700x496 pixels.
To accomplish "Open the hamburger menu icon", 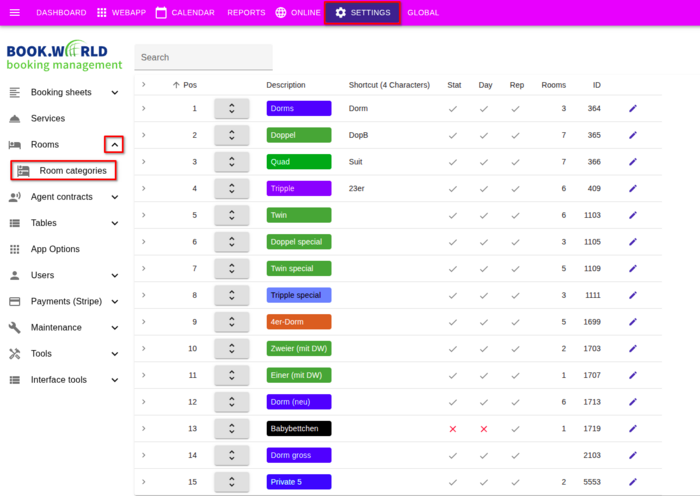I will pos(14,13).
